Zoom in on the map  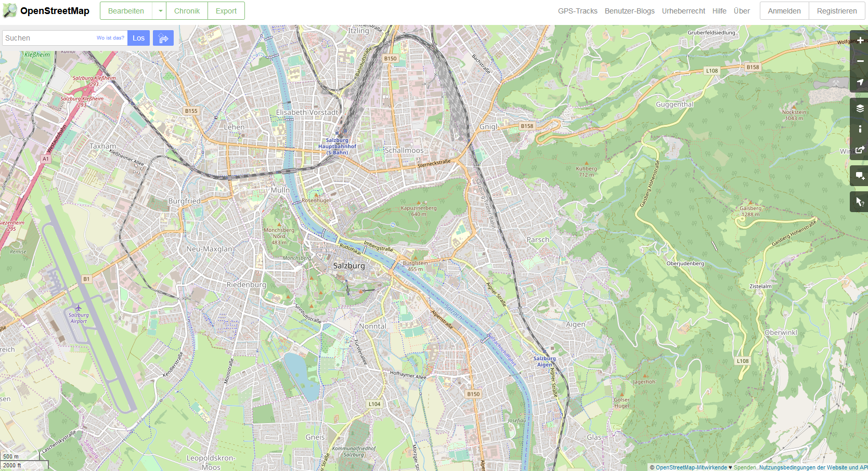pos(860,40)
